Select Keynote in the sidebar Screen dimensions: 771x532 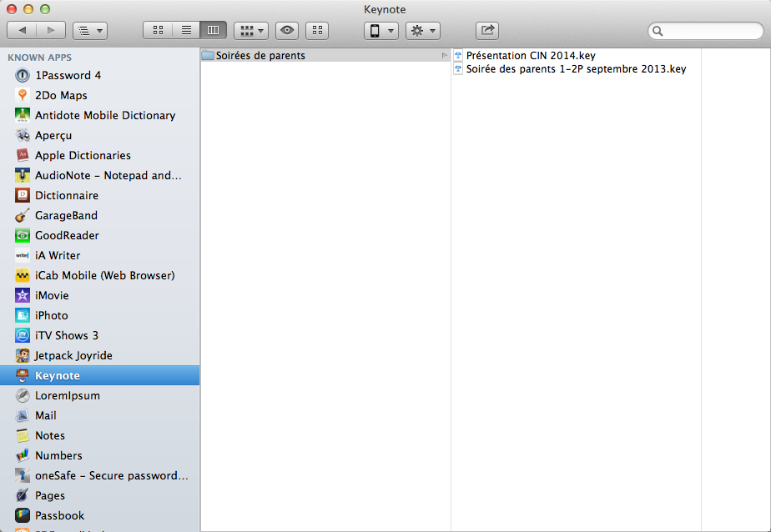pos(100,376)
